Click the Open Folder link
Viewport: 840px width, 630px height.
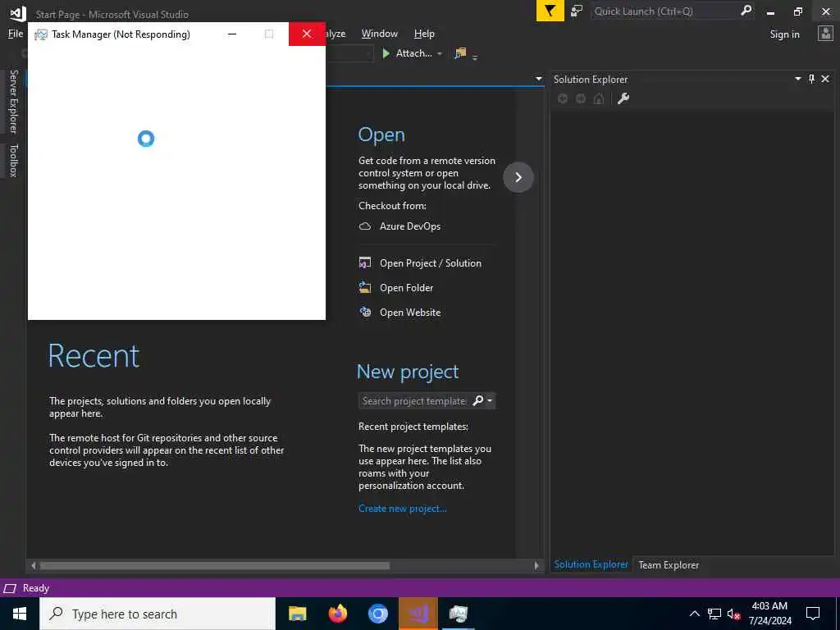point(407,288)
